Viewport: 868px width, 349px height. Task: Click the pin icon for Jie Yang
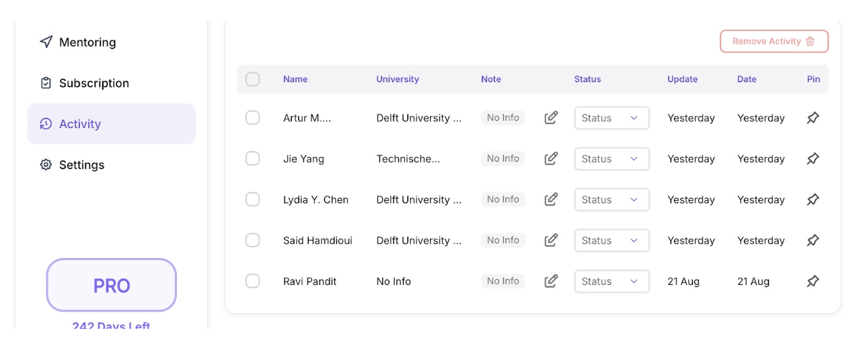[813, 159]
